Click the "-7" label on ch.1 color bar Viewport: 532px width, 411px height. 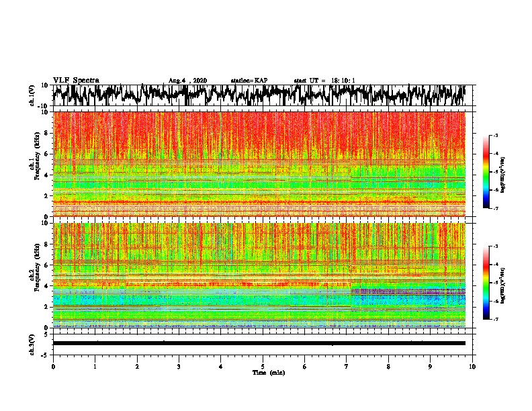[495, 208]
